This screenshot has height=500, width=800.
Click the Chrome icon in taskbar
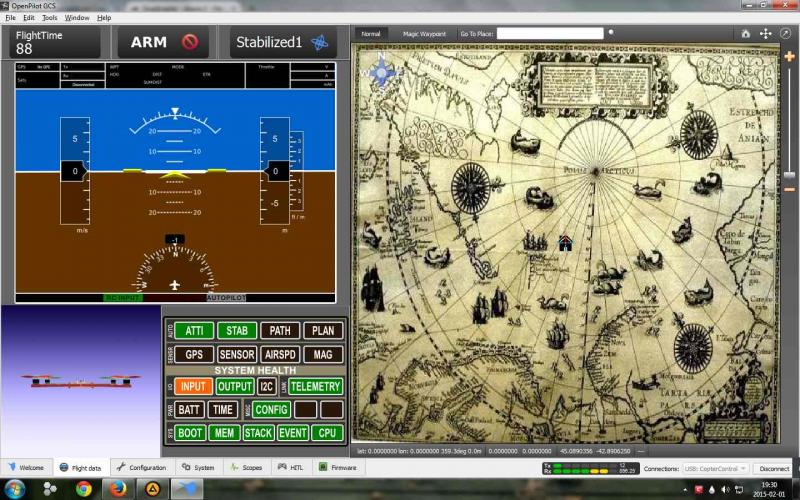point(84,489)
